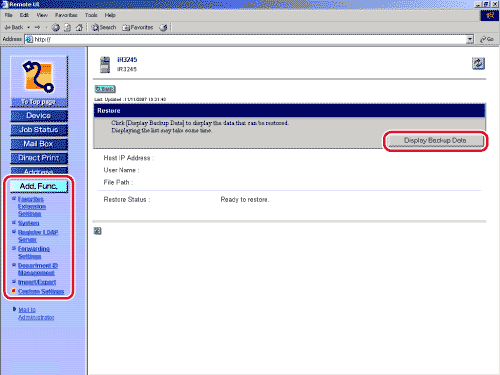500x375 pixels.
Task: Click the Go button beside Address bar
Action: coord(487,39)
